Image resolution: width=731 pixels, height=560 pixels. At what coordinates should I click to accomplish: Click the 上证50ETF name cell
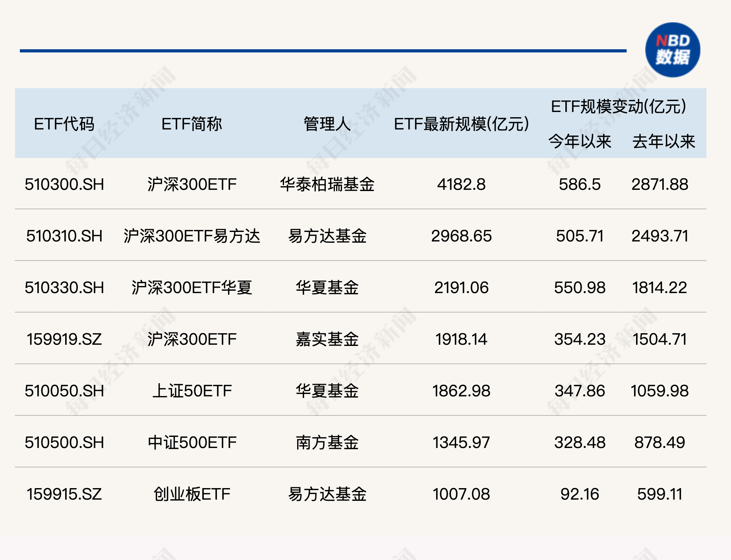[x=191, y=391]
